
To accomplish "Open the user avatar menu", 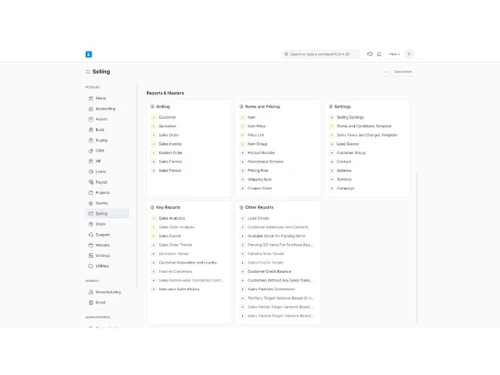I will point(409,54).
